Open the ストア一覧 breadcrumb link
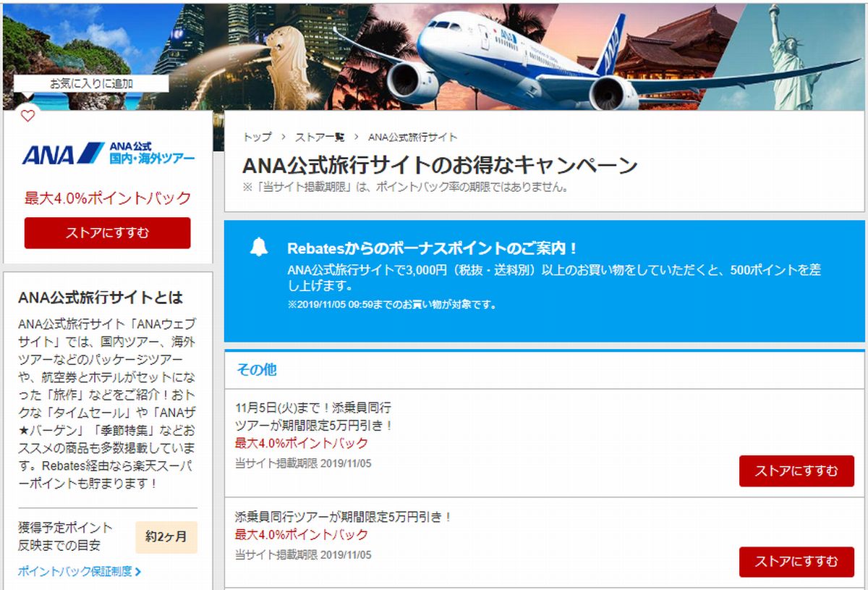 click(x=320, y=137)
